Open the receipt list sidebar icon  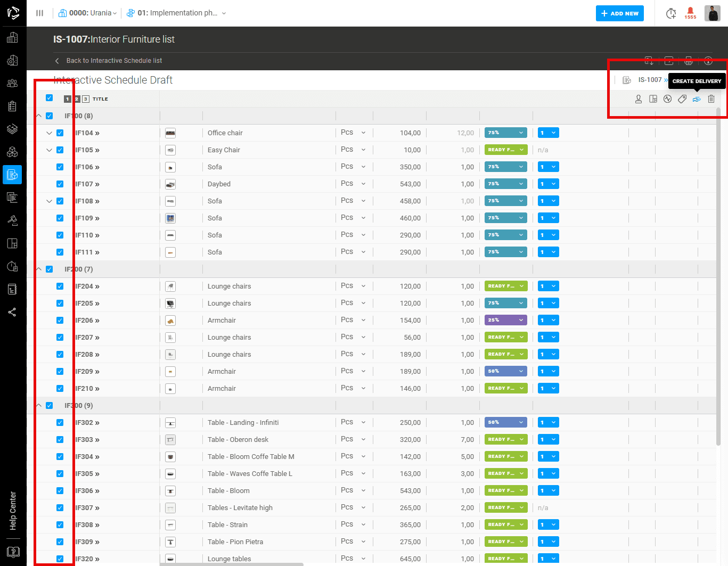point(12,198)
